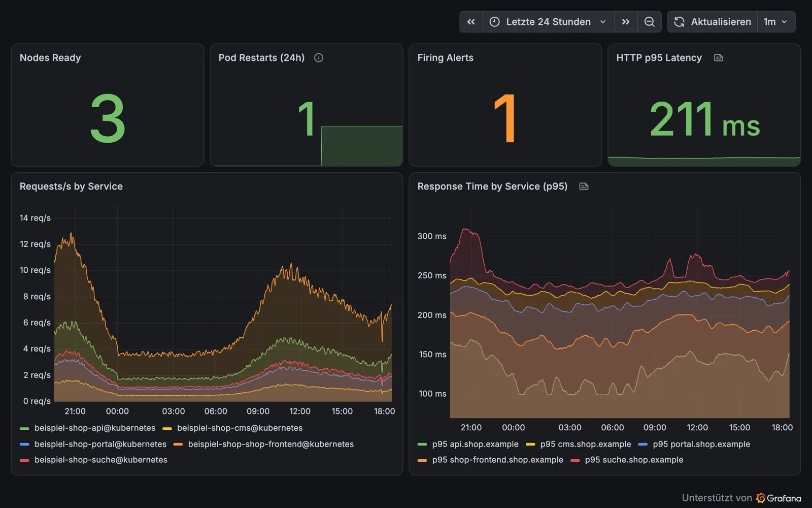The height and width of the screenshot is (508, 812).
Task: Click the Firing Alerts value 1
Action: (505, 119)
